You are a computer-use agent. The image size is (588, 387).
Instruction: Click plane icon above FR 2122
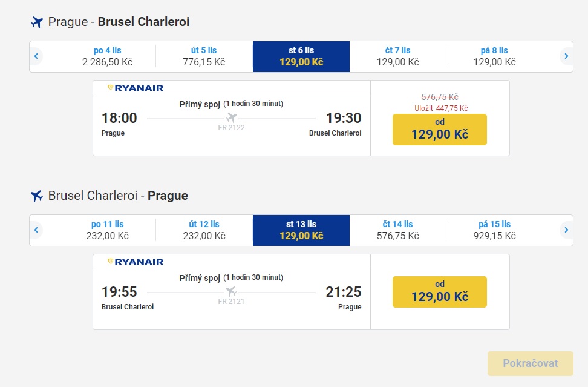231,118
